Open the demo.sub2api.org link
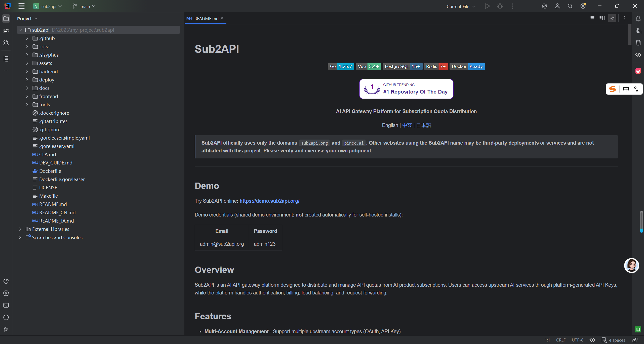This screenshot has width=644, height=344. (x=269, y=201)
